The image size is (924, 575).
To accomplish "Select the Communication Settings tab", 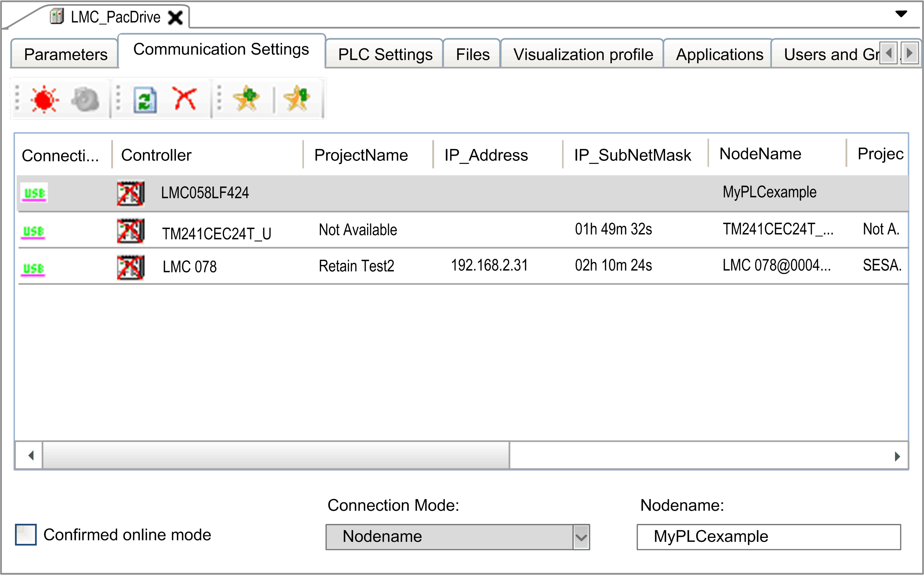I will (221, 50).
